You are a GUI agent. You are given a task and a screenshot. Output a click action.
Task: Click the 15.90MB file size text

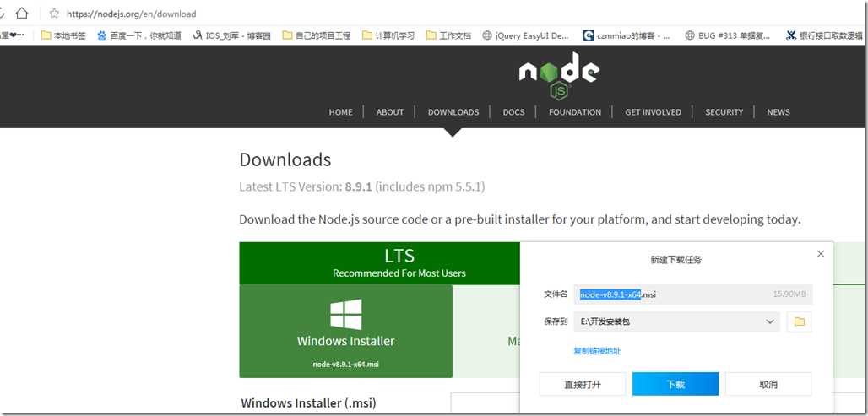789,294
